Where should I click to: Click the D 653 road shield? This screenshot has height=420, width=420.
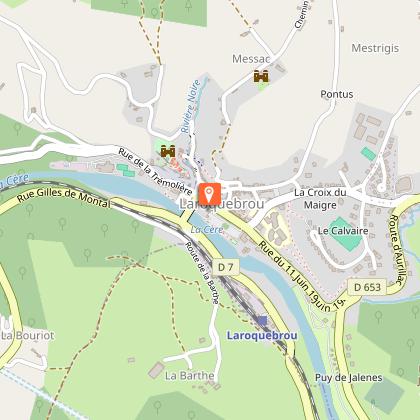(x=367, y=287)
